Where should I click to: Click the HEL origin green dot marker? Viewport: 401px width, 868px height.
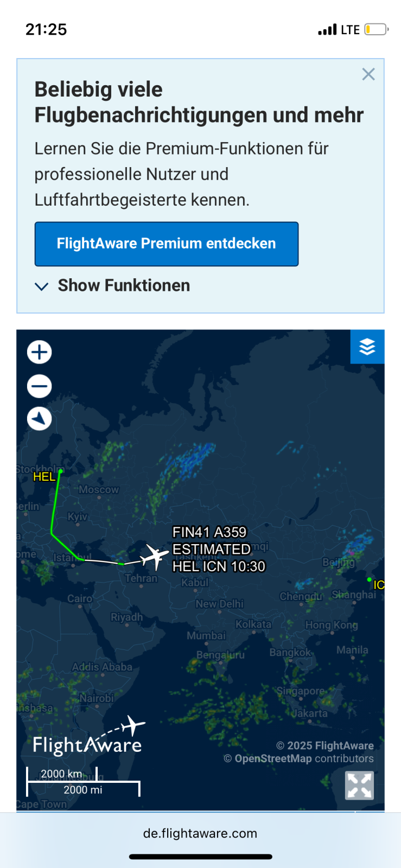click(61, 471)
